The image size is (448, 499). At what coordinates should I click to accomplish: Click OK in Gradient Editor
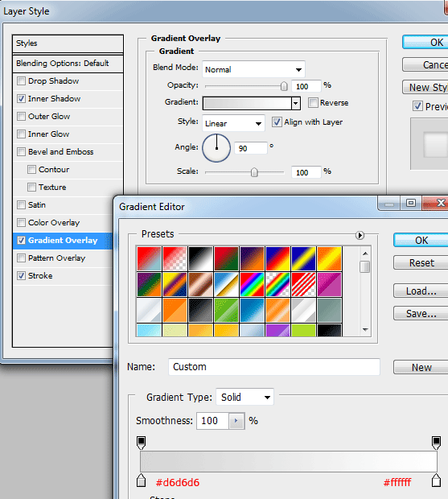click(x=421, y=241)
